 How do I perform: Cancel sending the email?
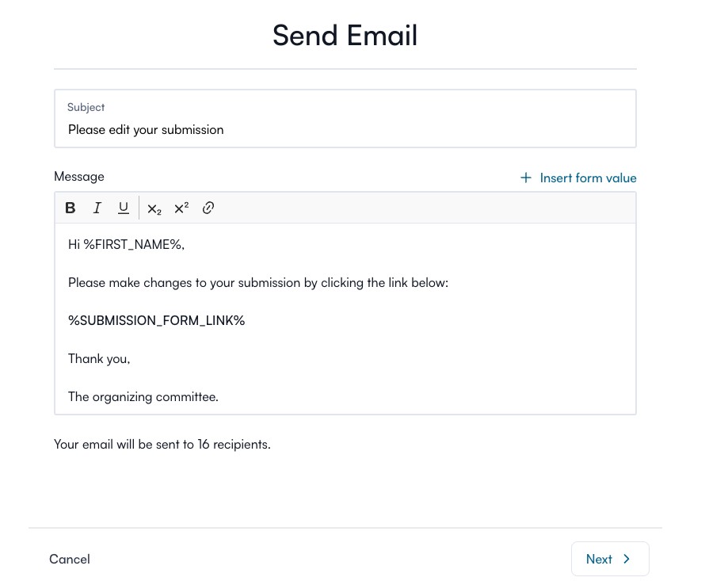70,559
